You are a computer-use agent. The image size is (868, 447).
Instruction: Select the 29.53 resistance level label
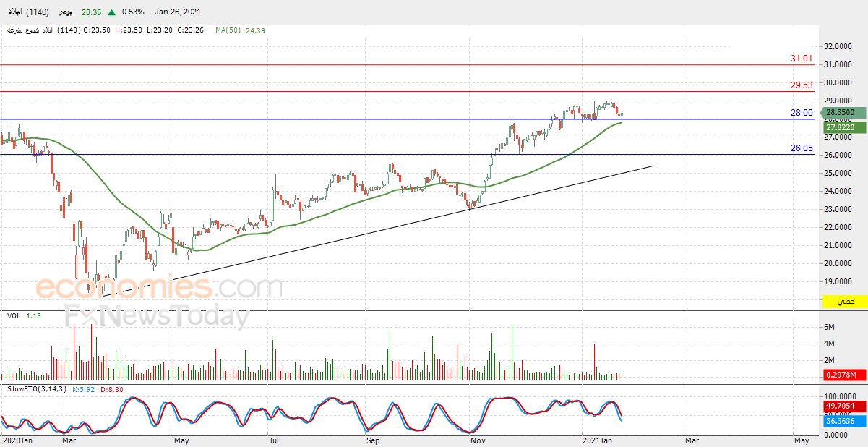[801, 85]
